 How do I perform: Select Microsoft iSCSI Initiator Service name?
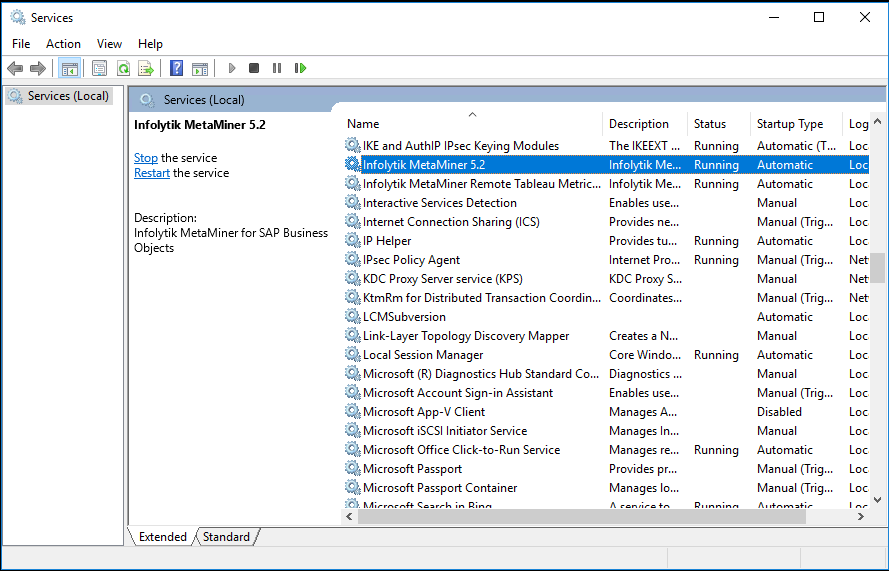(x=445, y=430)
